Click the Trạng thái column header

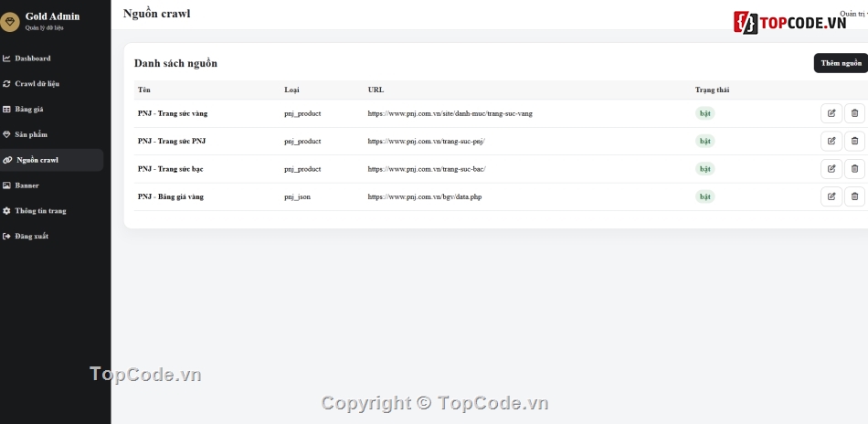pyautogui.click(x=712, y=90)
